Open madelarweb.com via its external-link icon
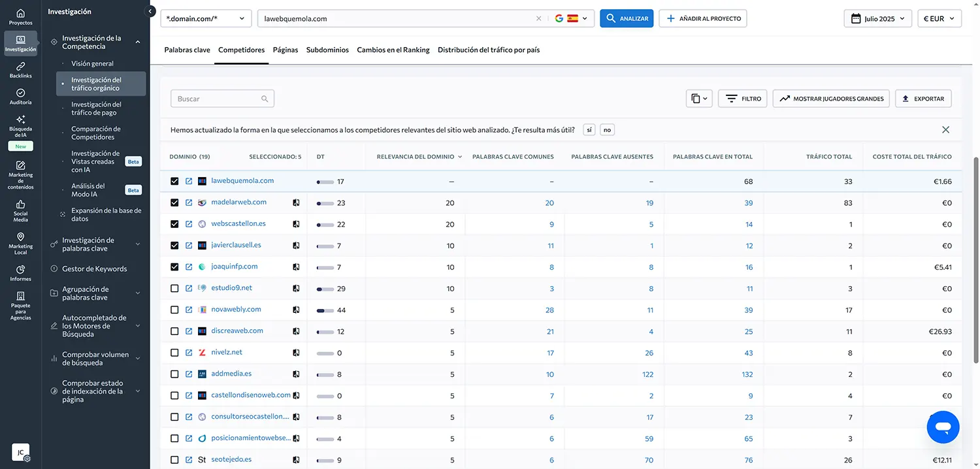980x469 pixels. pos(188,202)
